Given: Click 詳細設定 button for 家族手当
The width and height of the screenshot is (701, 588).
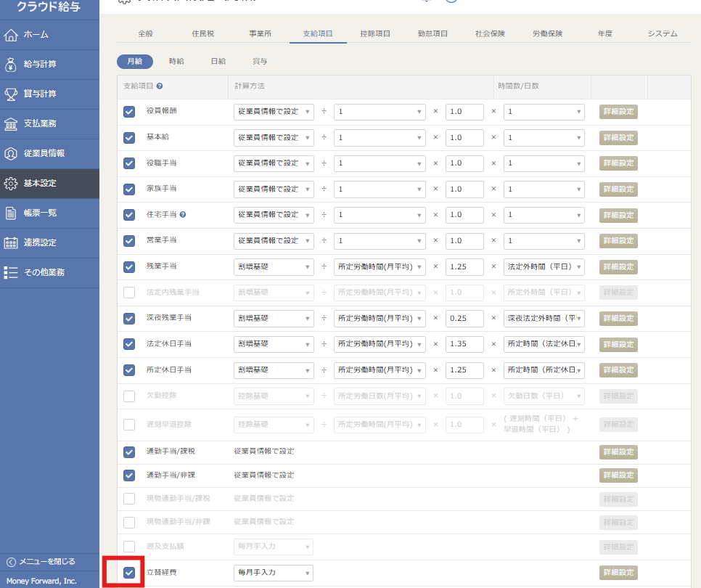Looking at the screenshot, I should 618,189.
